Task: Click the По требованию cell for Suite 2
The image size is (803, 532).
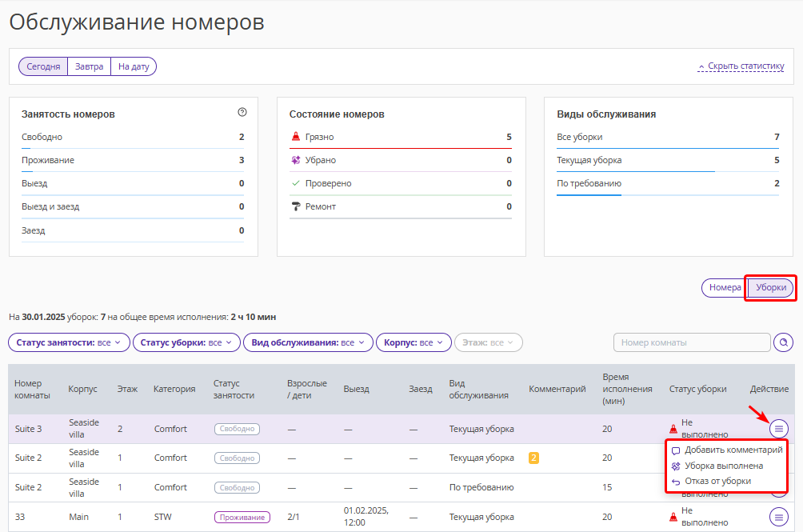Action: (x=481, y=487)
